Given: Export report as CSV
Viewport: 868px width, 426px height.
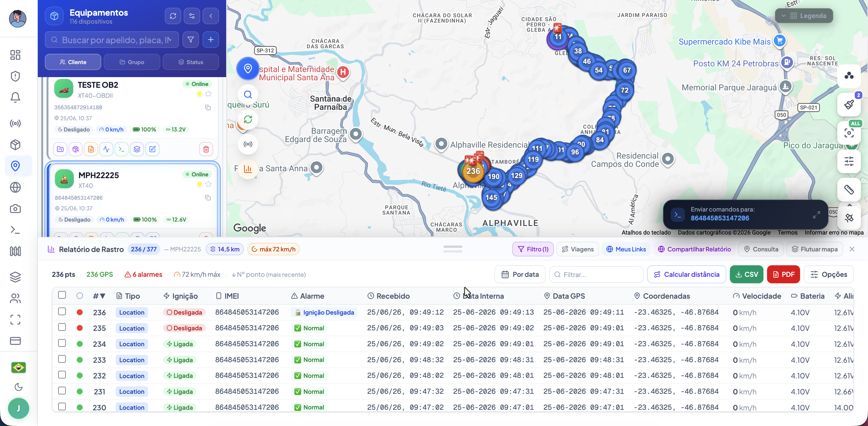Looking at the screenshot, I should coord(746,274).
